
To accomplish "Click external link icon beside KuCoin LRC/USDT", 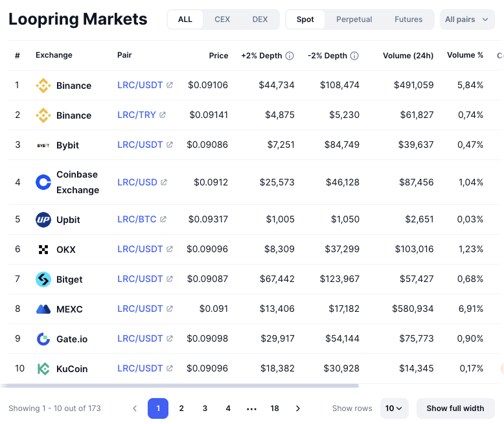I will pos(170,368).
